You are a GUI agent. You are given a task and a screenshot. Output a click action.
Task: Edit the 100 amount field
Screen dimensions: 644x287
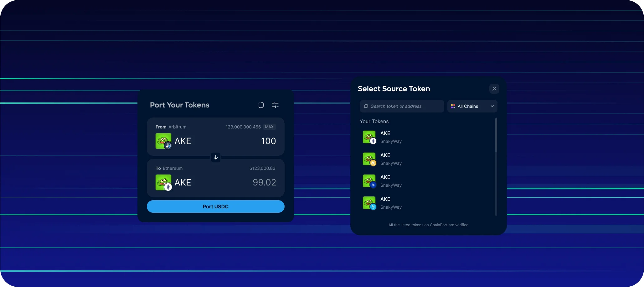click(x=269, y=141)
